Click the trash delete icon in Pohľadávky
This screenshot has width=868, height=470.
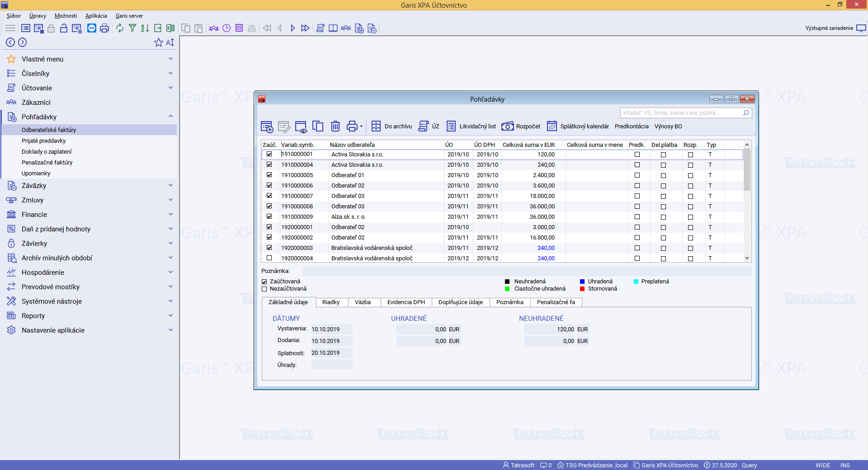click(x=335, y=127)
